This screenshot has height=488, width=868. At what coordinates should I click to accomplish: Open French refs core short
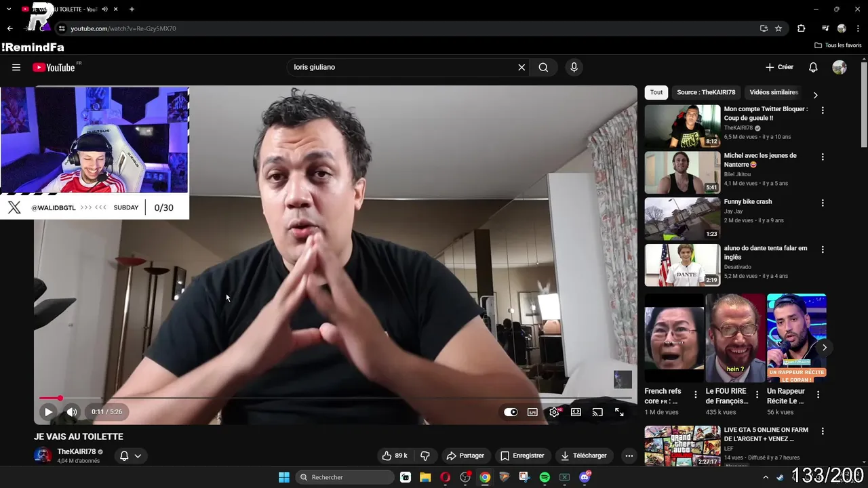tap(674, 338)
